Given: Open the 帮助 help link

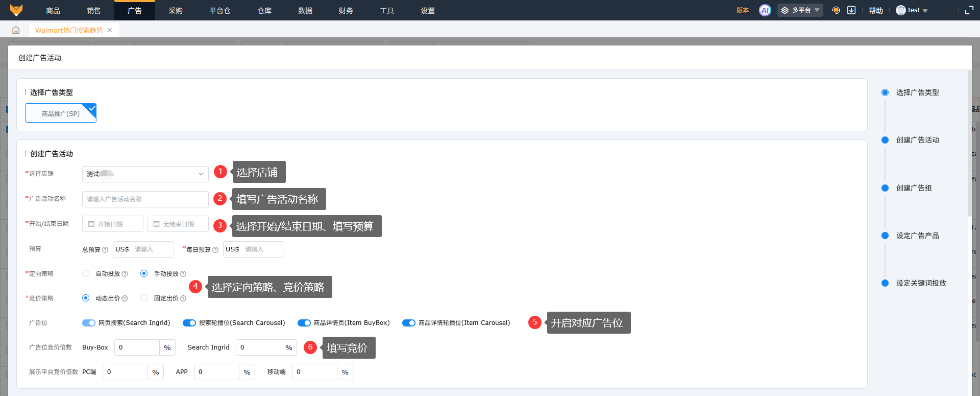Looking at the screenshot, I should pos(876,10).
